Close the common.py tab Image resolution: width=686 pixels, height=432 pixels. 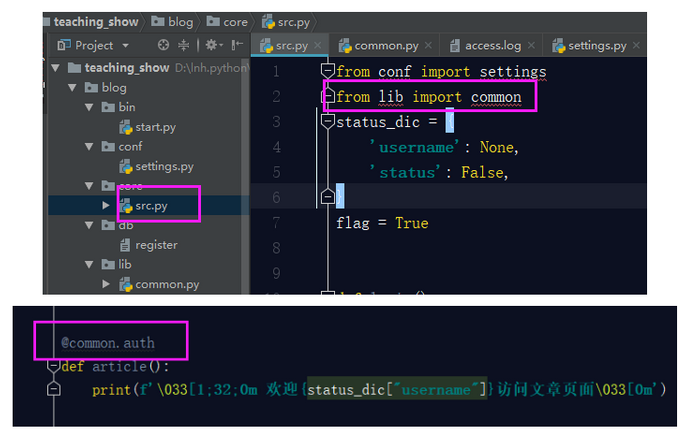428,45
